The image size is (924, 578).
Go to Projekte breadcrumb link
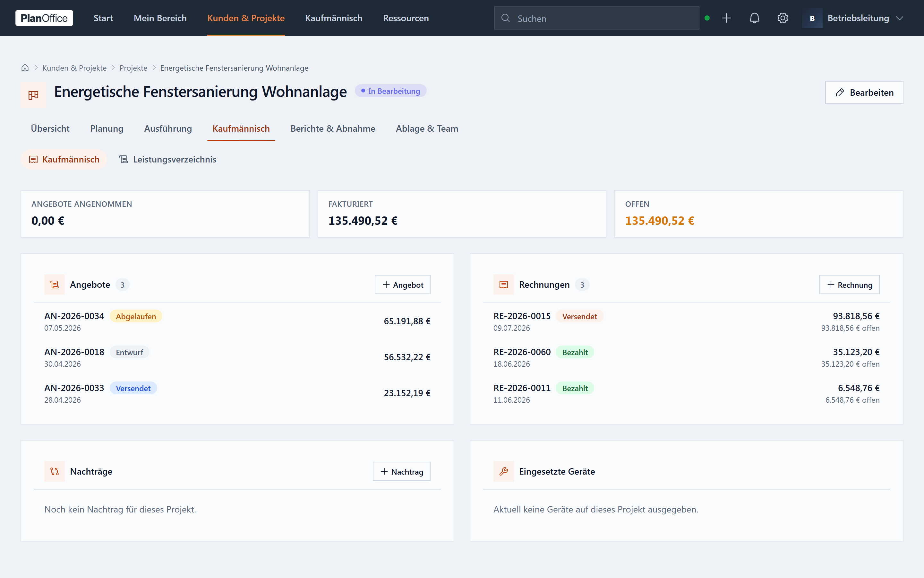pyautogui.click(x=133, y=68)
